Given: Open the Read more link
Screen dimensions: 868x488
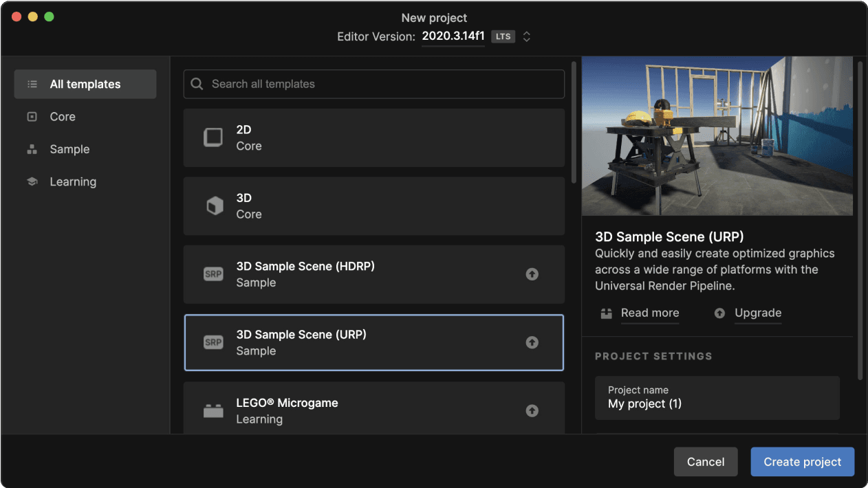Looking at the screenshot, I should [649, 313].
